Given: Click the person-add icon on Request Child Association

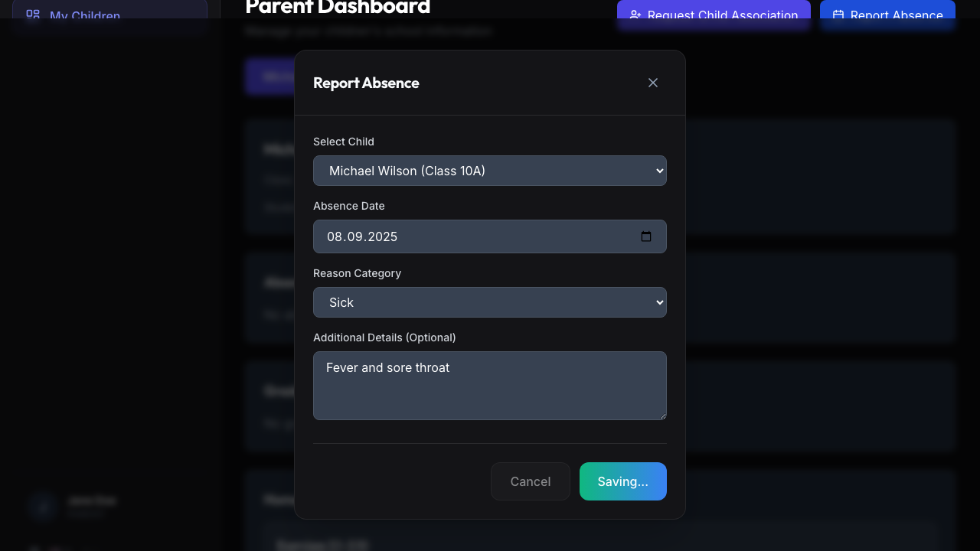Looking at the screenshot, I should coord(636,15).
